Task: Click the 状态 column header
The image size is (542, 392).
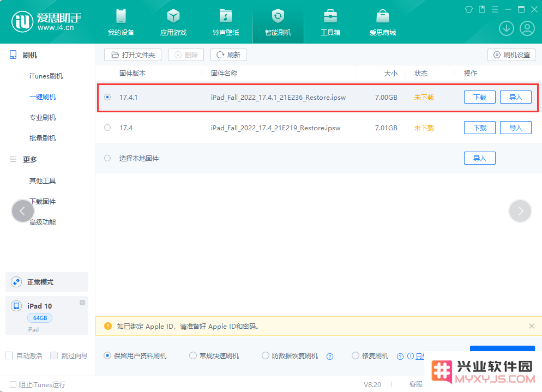Action: [421, 73]
